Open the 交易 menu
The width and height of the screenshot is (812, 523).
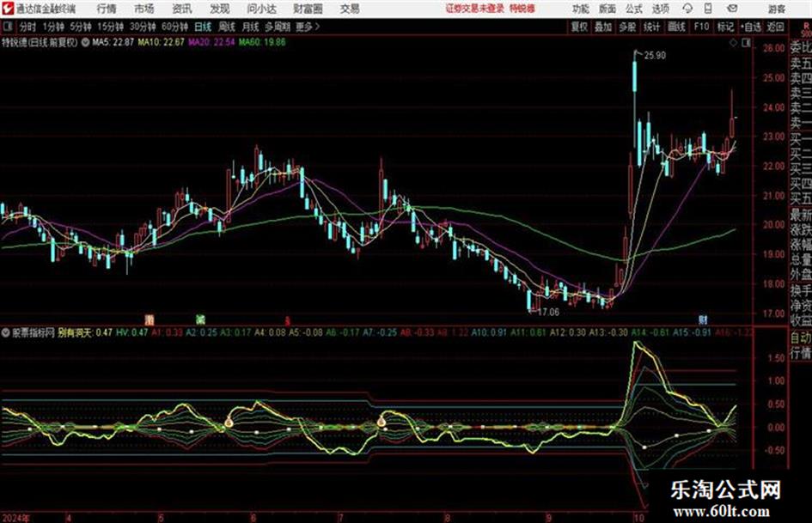click(x=350, y=9)
